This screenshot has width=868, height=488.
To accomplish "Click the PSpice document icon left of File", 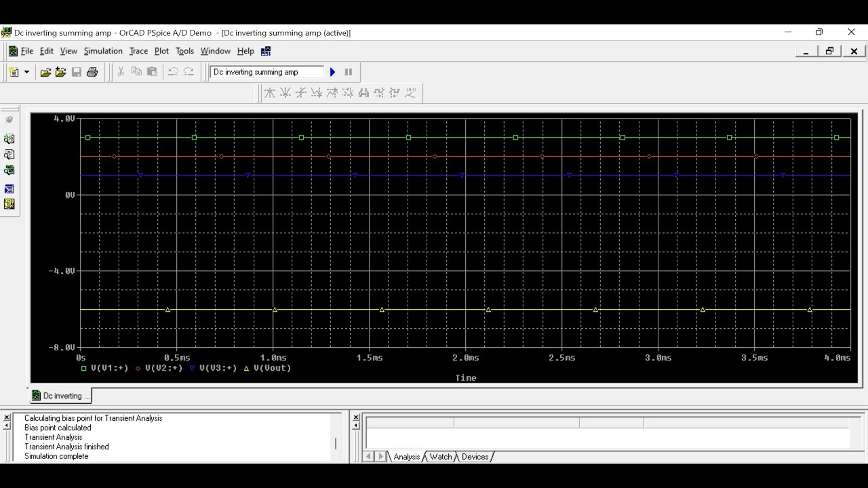I will coord(12,51).
